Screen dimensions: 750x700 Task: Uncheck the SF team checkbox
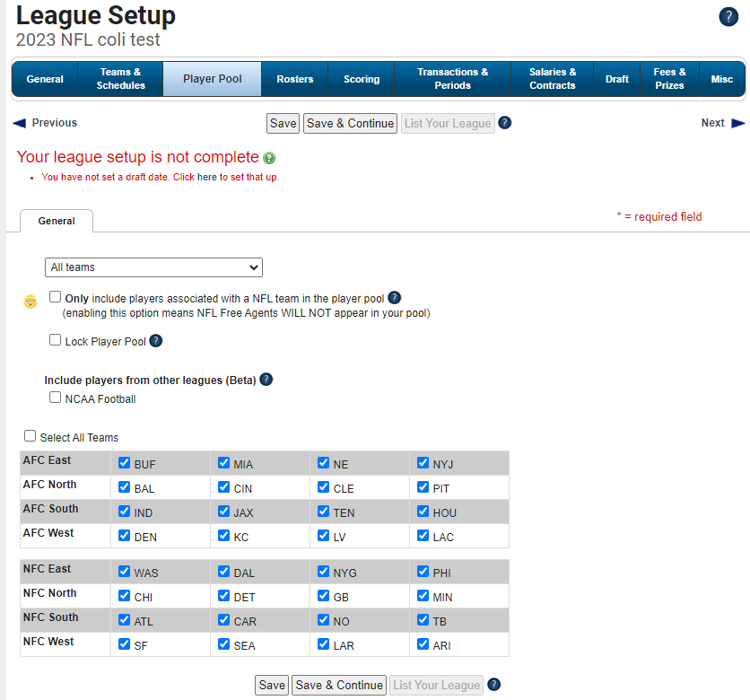[x=125, y=643]
